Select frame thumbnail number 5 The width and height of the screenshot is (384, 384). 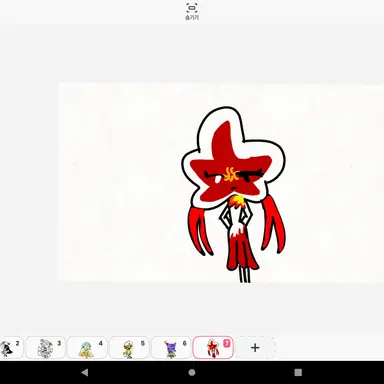tap(129, 347)
